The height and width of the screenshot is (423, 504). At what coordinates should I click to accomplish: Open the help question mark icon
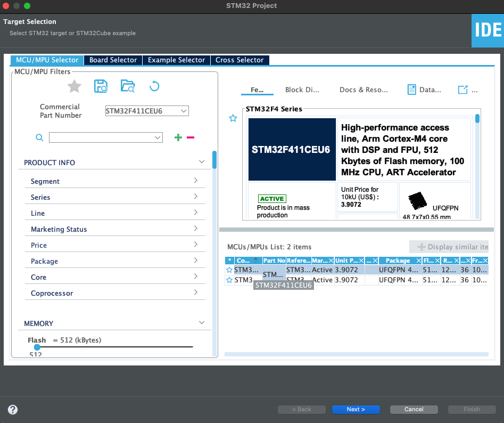[13, 410]
